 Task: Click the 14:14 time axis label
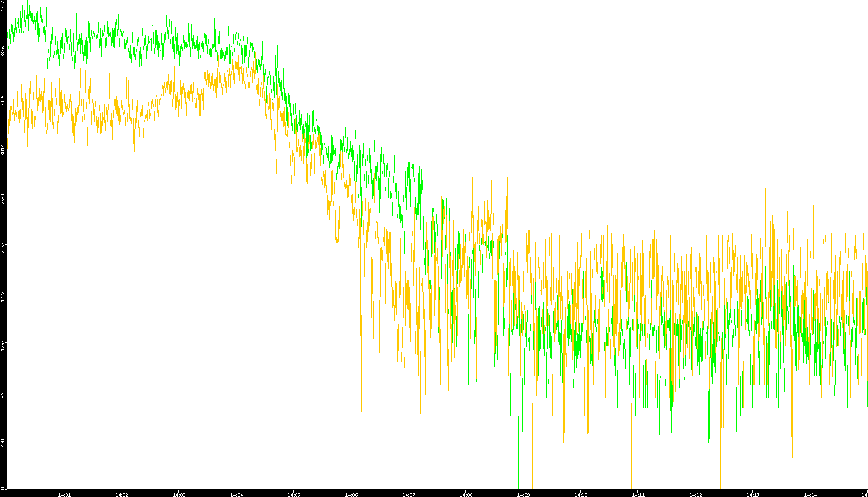(810, 494)
